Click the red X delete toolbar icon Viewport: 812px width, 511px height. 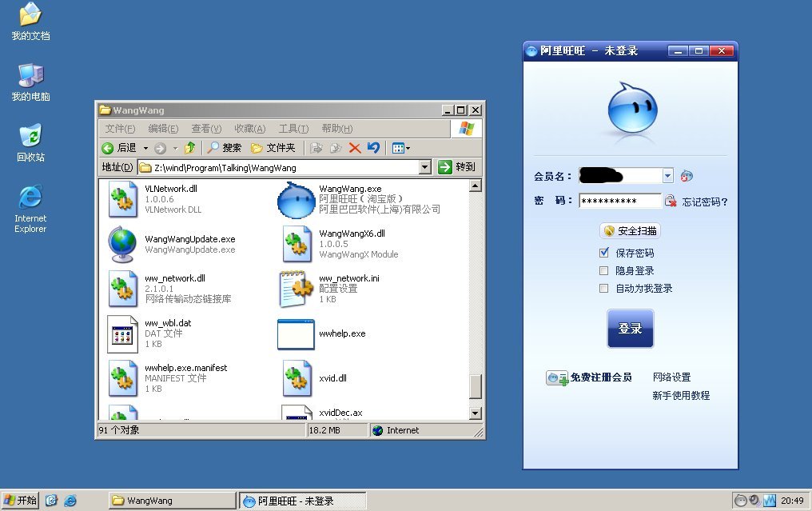pos(355,148)
